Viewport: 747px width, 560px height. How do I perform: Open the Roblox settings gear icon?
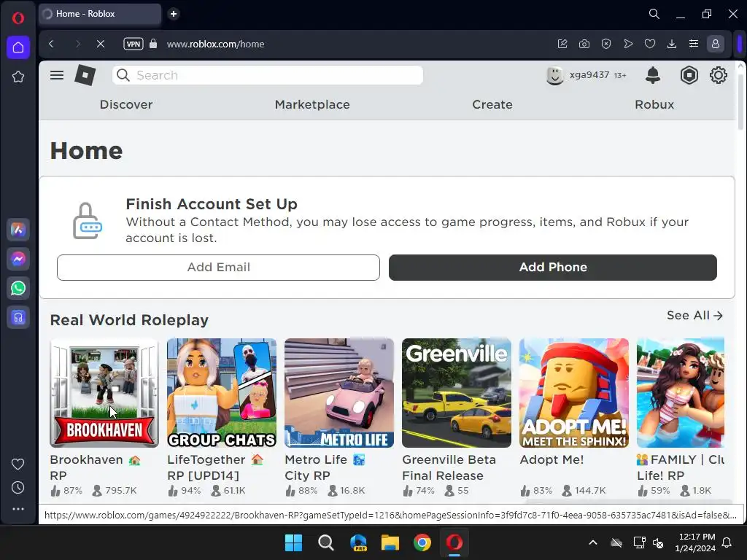click(x=718, y=75)
